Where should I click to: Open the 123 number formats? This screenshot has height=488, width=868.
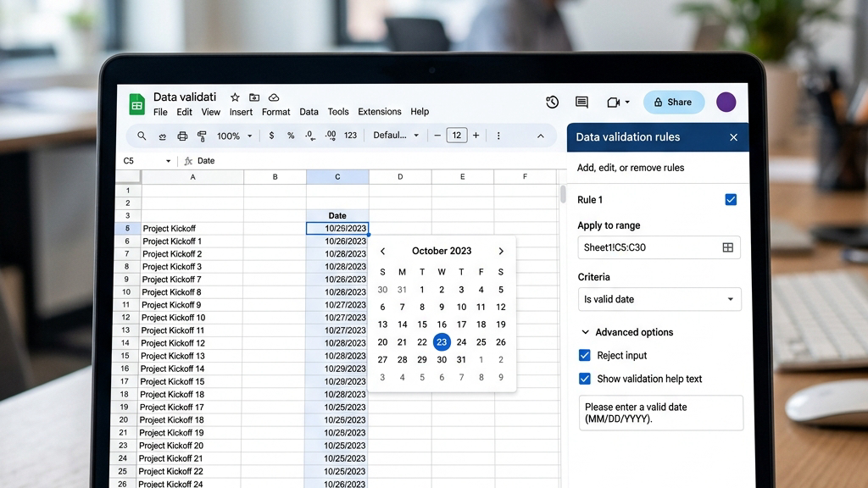click(x=350, y=136)
